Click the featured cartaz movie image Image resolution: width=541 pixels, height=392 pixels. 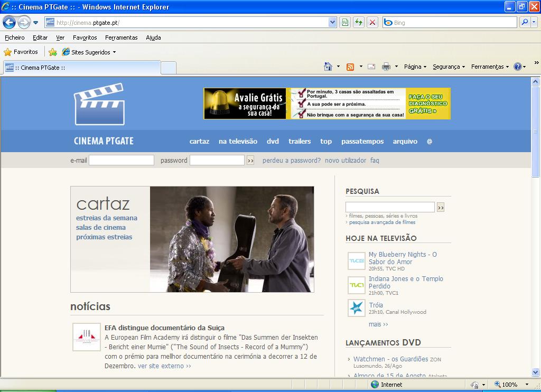click(232, 239)
